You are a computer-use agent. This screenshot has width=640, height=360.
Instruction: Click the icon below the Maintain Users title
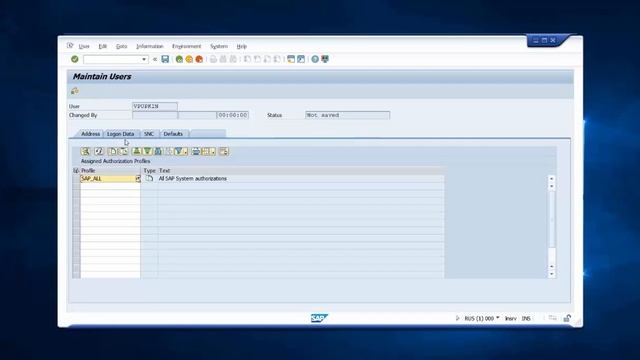(75, 91)
